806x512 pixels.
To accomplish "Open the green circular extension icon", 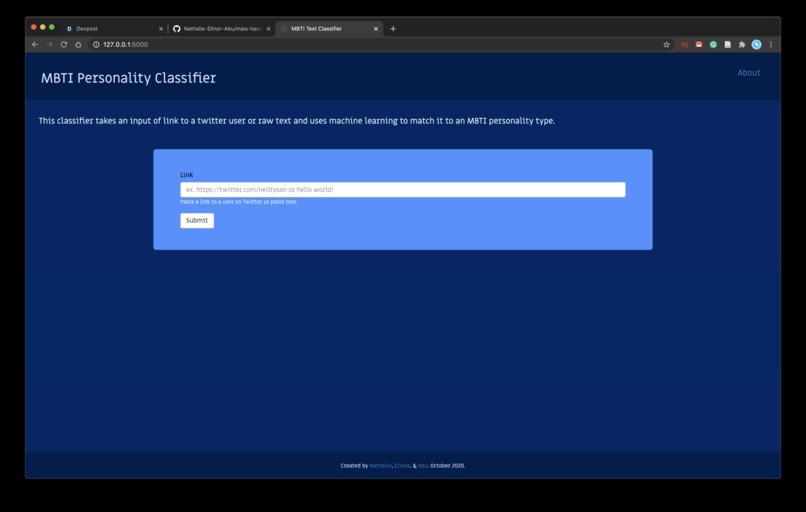I will (713, 45).
